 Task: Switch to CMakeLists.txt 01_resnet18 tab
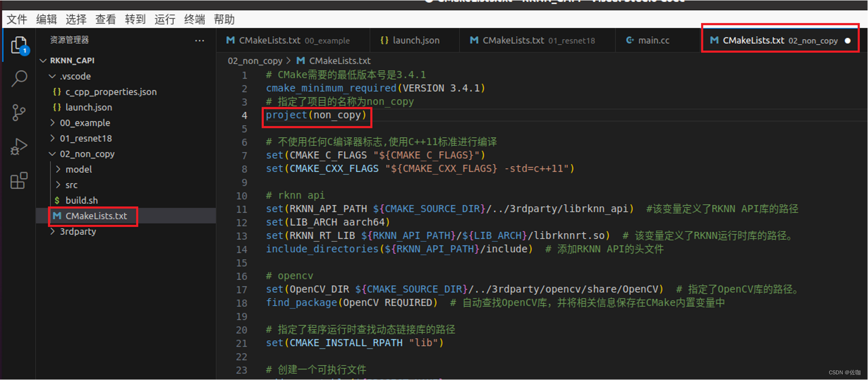tap(537, 40)
